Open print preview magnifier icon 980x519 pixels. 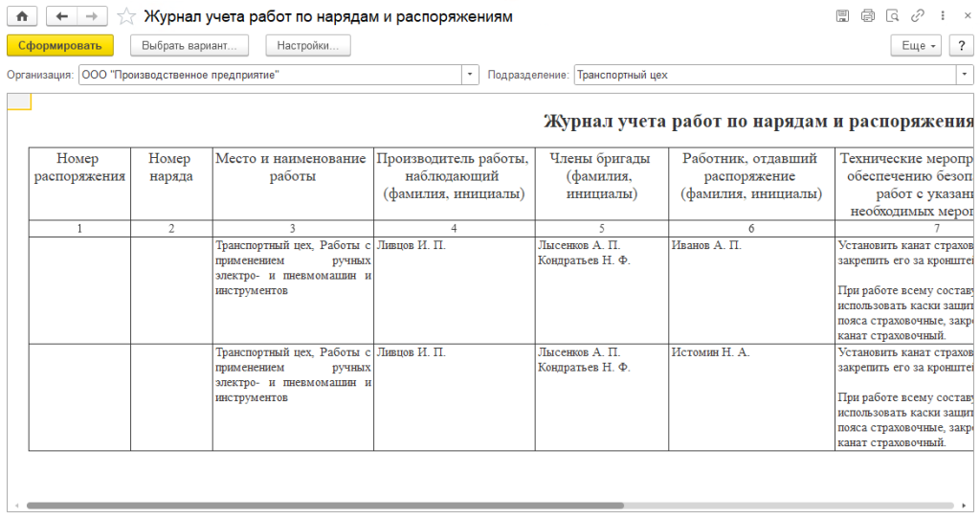coord(893,16)
